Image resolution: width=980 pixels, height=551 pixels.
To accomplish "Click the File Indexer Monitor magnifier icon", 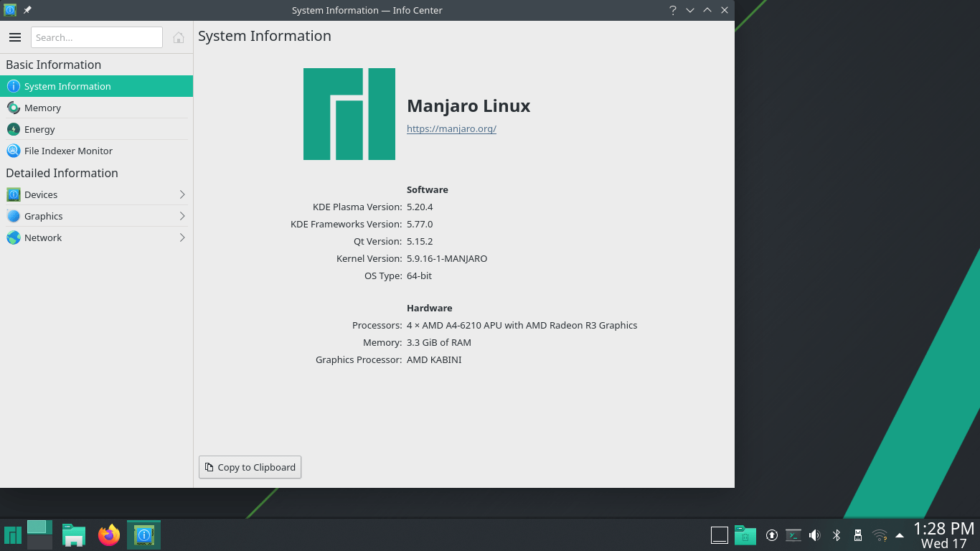I will pos(13,151).
